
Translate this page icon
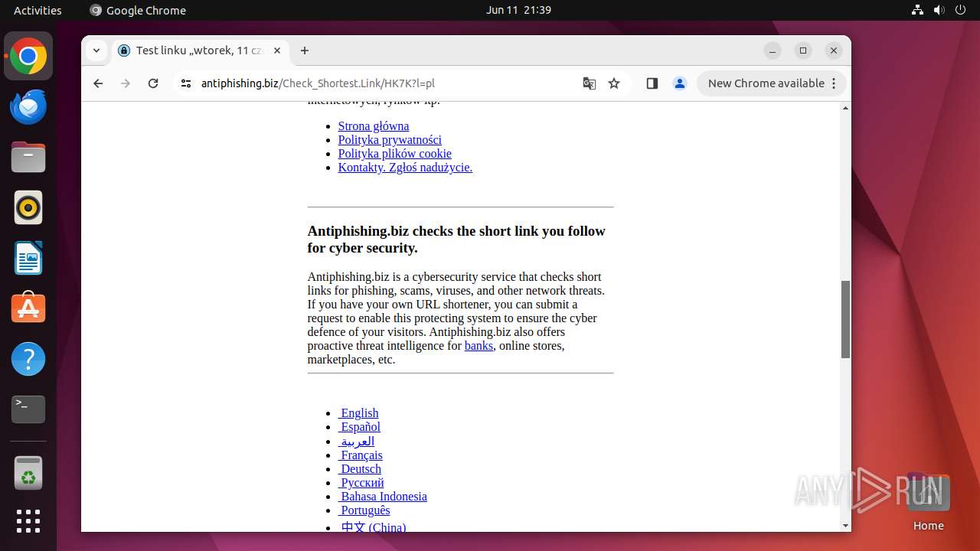point(590,83)
